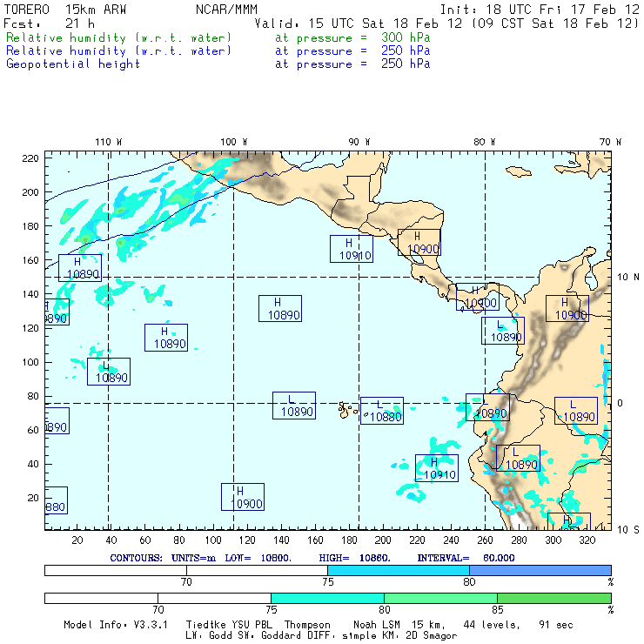Click the '110 W' longitude label
644x644 pixels.
109,142
